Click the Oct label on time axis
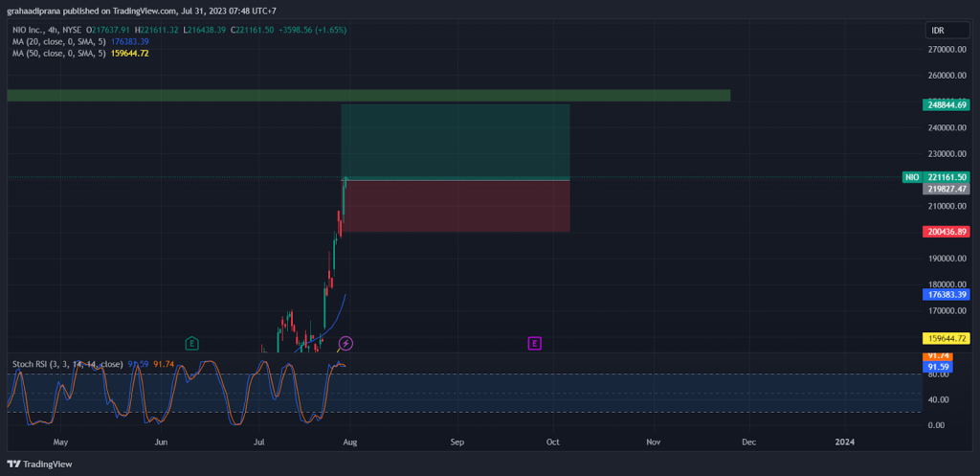This screenshot has height=476, width=980. pos(552,442)
